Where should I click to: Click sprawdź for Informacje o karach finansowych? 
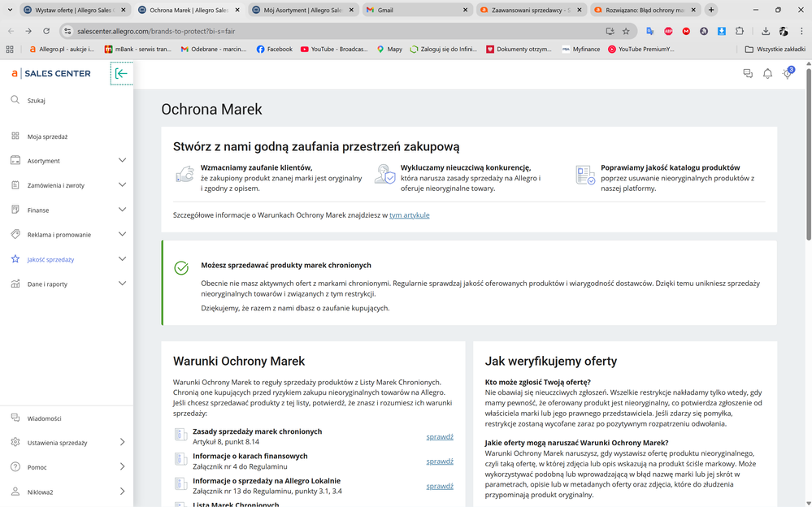440,461
